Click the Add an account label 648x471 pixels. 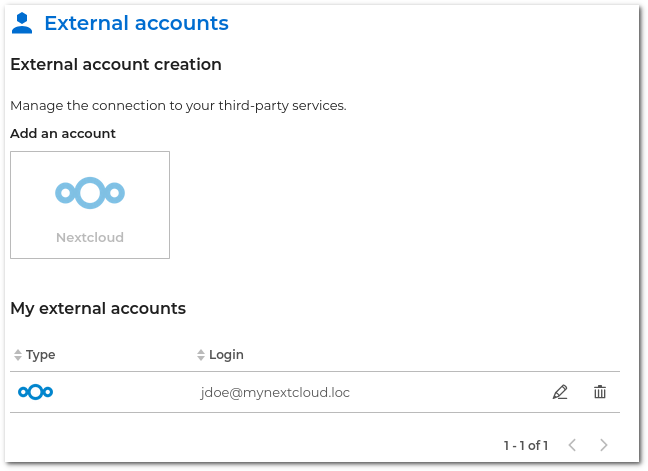(63, 133)
